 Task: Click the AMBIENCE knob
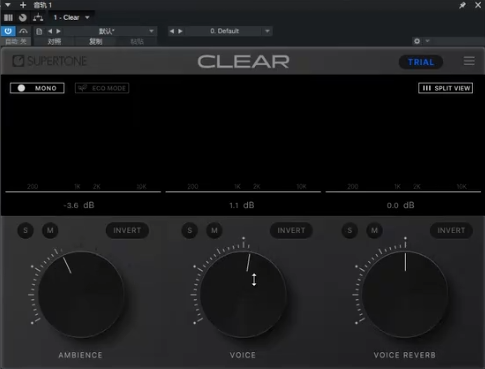pyautogui.click(x=81, y=295)
